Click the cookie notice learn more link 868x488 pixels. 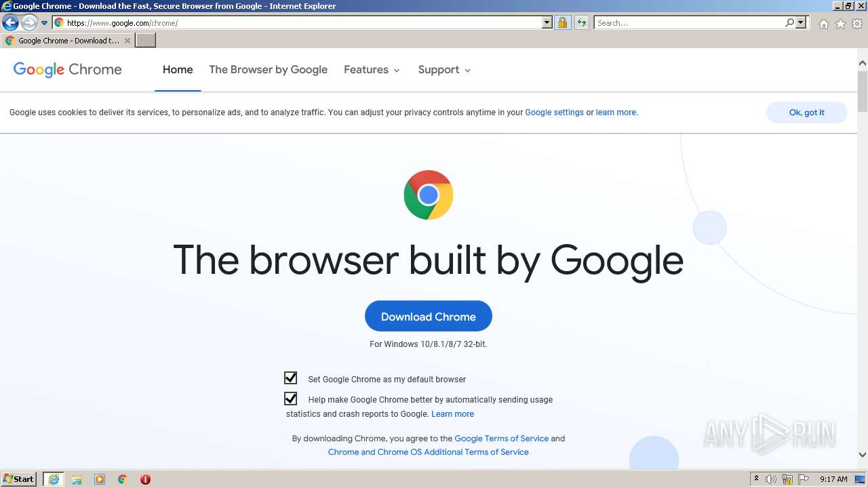coord(616,113)
